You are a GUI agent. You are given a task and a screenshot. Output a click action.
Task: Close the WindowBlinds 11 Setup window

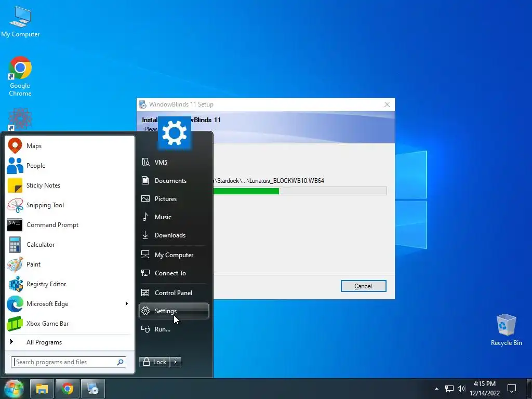coord(387,104)
